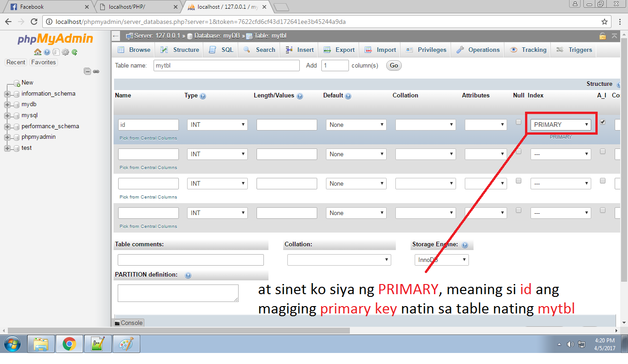Click the help icon next to Storage Engine
This screenshot has height=364, width=628.
[465, 244]
